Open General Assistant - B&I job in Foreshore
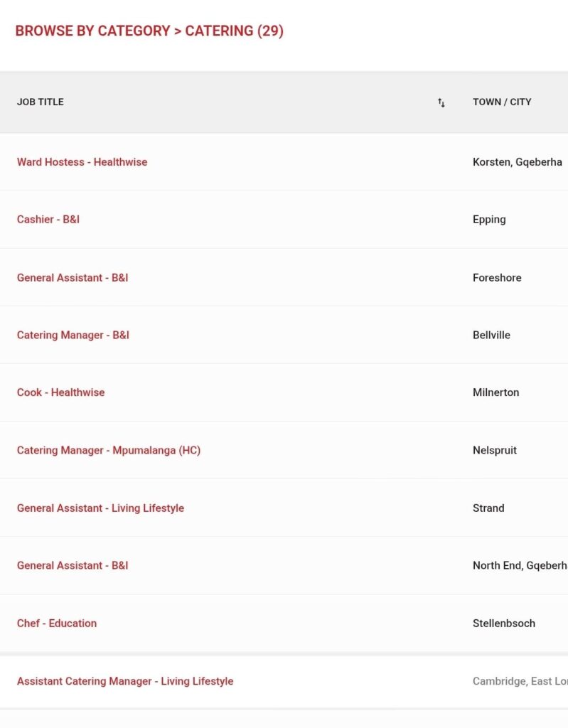The width and height of the screenshot is (568, 728). 73,278
